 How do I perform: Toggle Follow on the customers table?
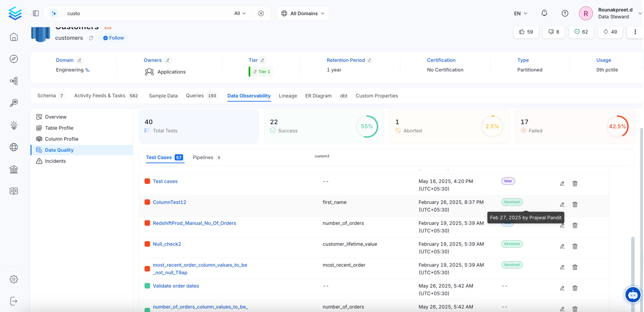(114, 38)
